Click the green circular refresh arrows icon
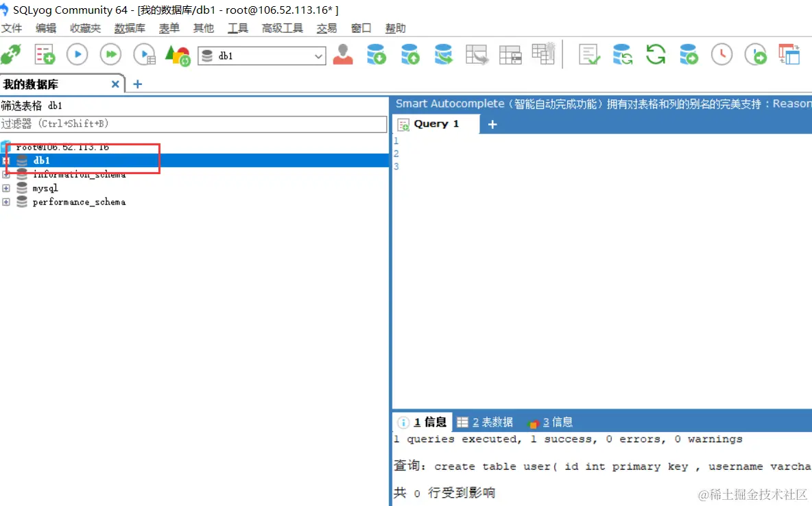Image resolution: width=812 pixels, height=506 pixels. 656,54
